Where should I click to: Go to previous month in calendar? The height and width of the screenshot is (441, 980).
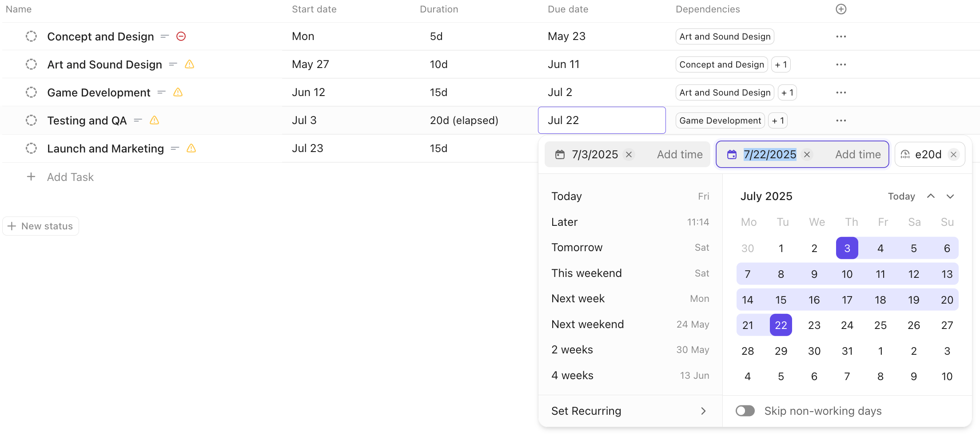[x=931, y=196]
